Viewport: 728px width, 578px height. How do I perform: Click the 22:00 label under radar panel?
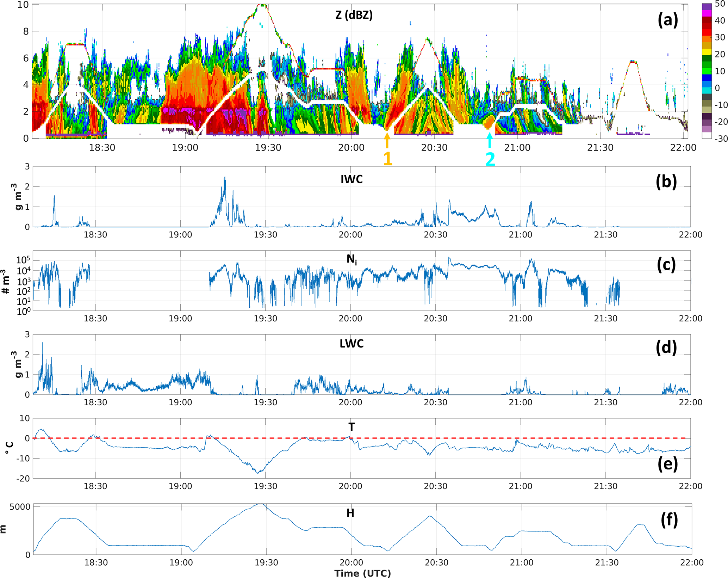[x=683, y=148]
